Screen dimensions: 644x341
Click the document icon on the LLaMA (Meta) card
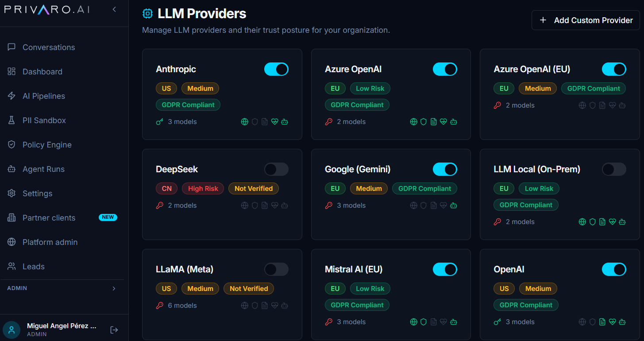(x=265, y=306)
